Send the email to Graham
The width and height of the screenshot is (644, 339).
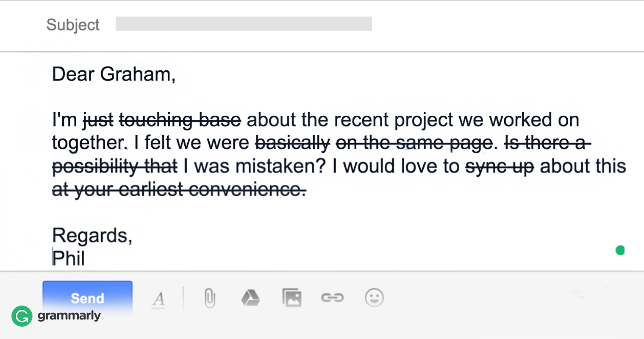pos(87,298)
